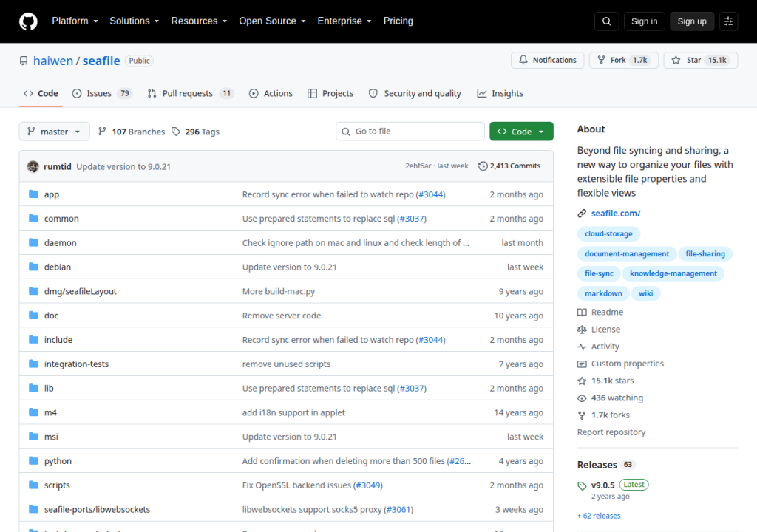The image size is (757, 532).
Task: Click the repository icon before haiwen
Action: point(24,61)
